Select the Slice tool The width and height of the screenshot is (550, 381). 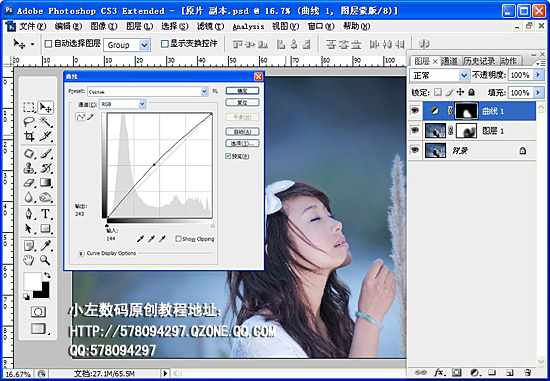[46, 136]
